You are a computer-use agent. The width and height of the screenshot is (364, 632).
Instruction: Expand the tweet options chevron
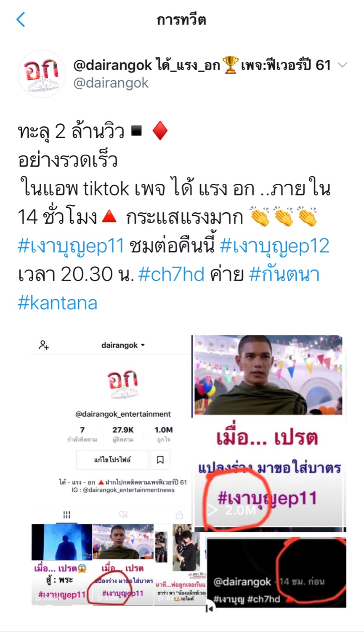(343, 65)
